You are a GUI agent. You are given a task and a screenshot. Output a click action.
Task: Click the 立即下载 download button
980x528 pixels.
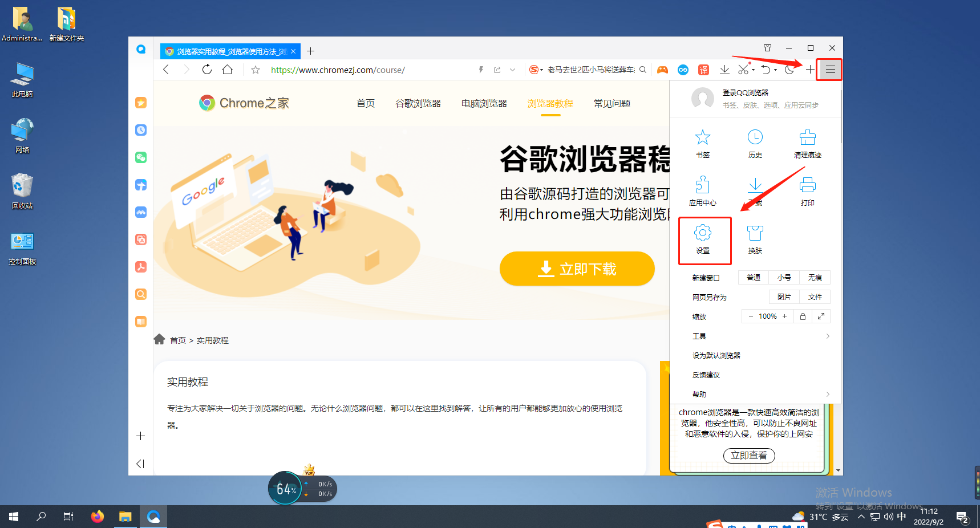point(577,269)
